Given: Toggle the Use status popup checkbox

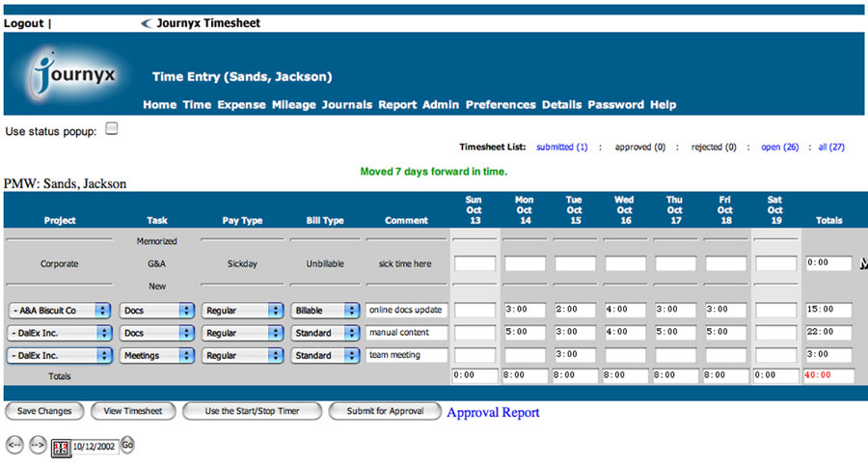Looking at the screenshot, I should [x=112, y=128].
